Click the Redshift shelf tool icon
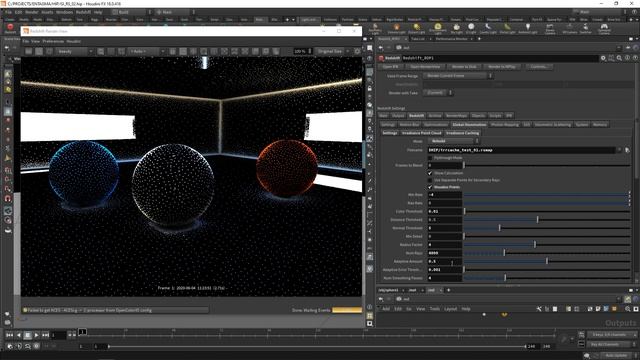The image size is (640, 360). tap(10, 28)
